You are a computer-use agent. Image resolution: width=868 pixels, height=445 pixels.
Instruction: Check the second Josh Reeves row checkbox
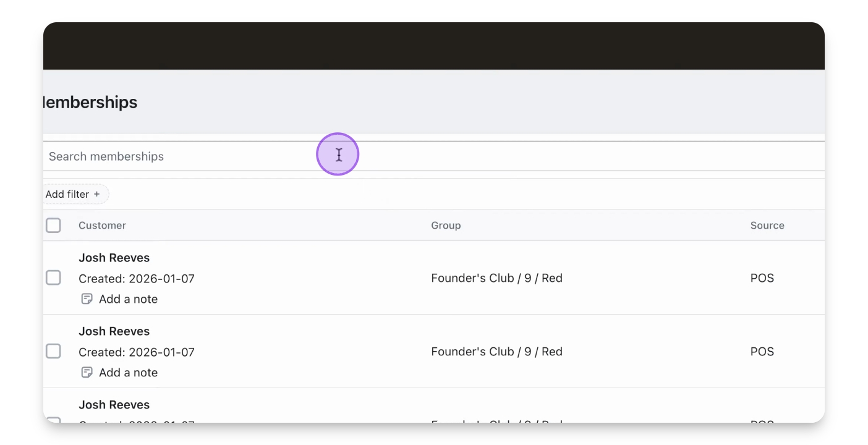point(54,352)
